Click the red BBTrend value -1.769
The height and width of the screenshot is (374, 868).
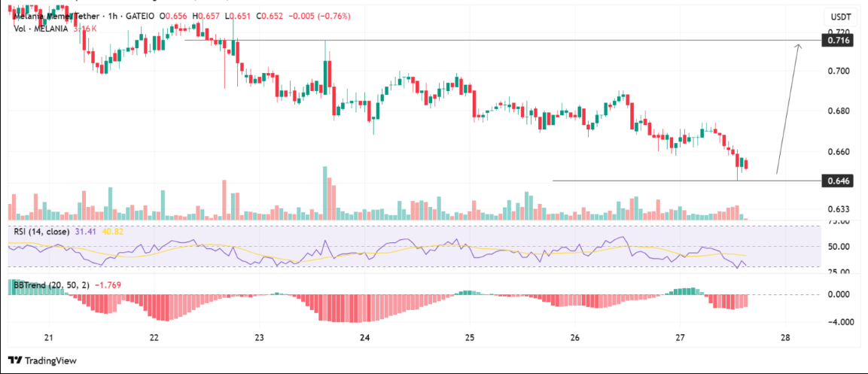point(113,285)
